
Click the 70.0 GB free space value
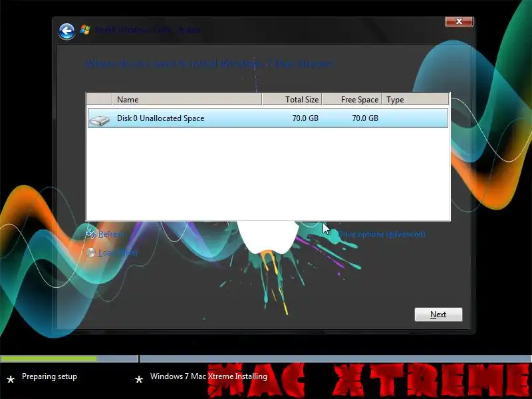click(364, 118)
